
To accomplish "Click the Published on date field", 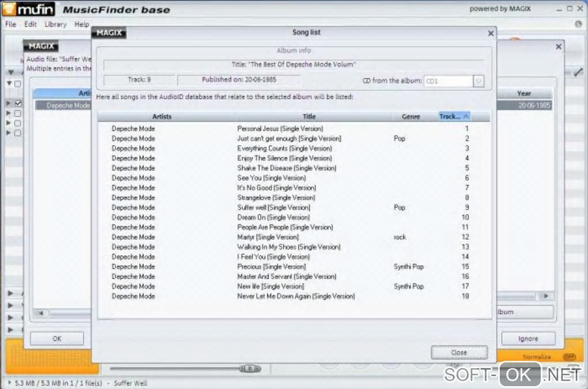I will click(x=239, y=80).
